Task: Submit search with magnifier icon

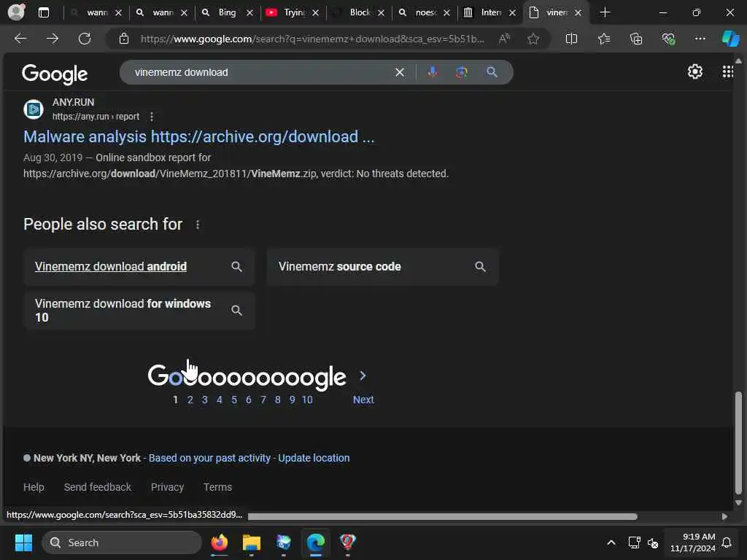Action: 492,72
